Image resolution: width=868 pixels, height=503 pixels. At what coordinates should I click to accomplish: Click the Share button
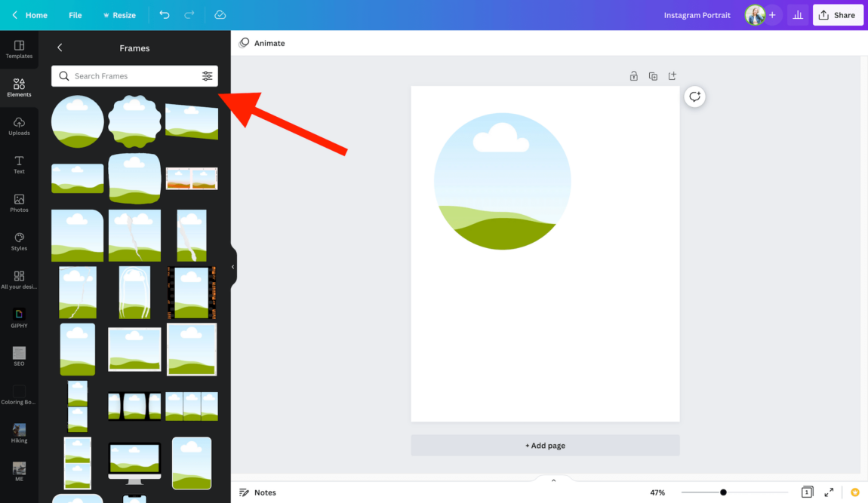click(837, 15)
